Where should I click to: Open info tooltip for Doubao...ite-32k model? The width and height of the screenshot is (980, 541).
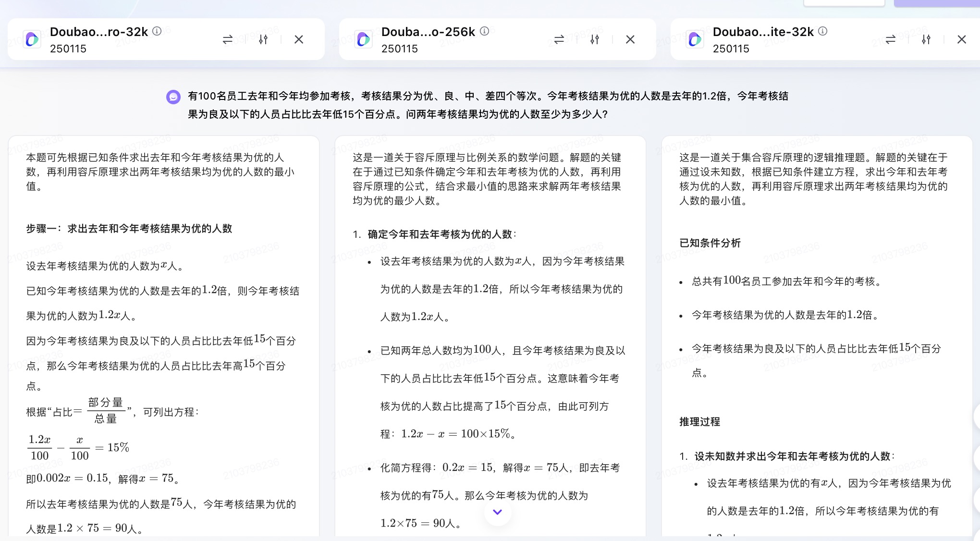pyautogui.click(x=822, y=31)
